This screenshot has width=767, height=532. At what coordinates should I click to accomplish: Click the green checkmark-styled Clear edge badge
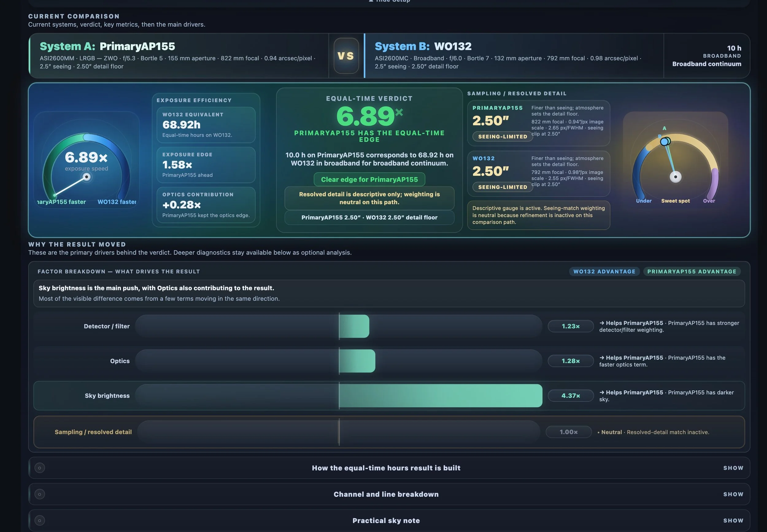[369, 179]
